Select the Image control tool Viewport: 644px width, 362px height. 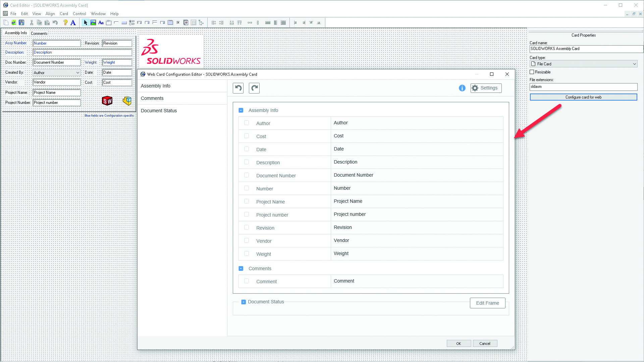pyautogui.click(x=93, y=23)
